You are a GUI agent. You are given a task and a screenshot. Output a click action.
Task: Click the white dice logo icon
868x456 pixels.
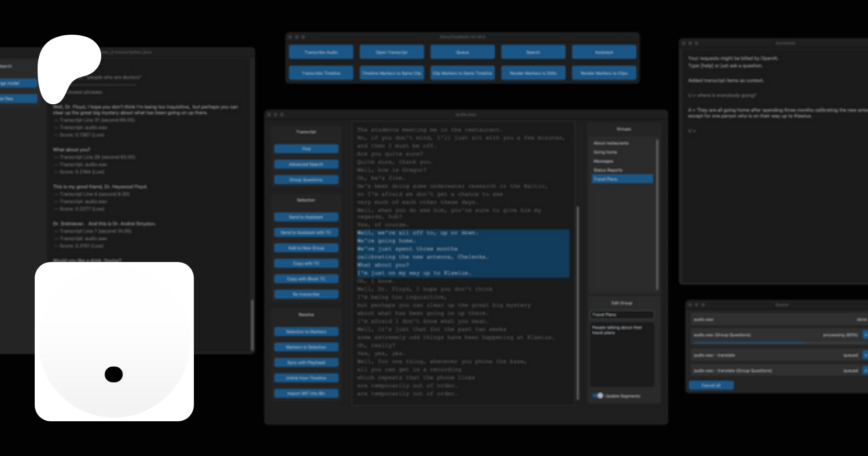tap(114, 341)
